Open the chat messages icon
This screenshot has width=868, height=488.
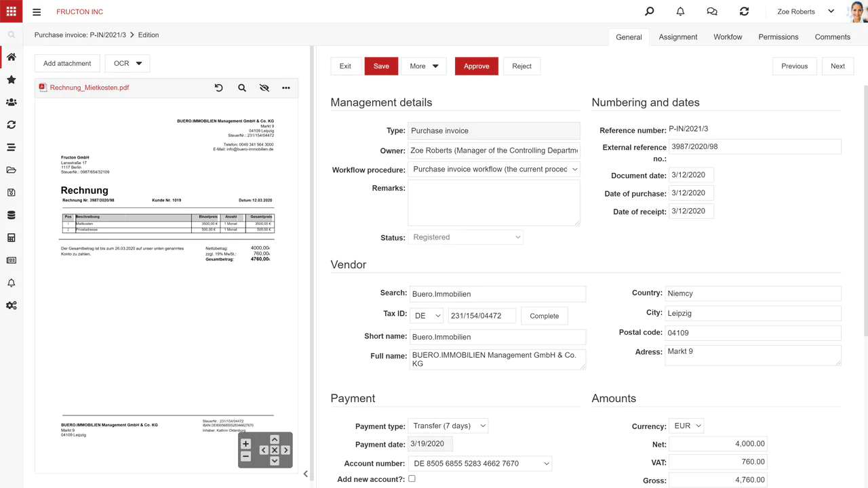click(x=711, y=11)
